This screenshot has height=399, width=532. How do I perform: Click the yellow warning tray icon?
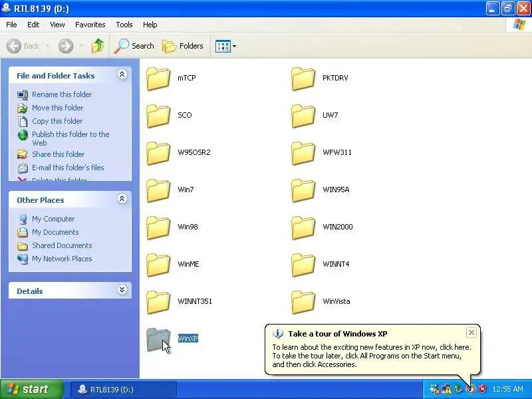click(x=446, y=389)
